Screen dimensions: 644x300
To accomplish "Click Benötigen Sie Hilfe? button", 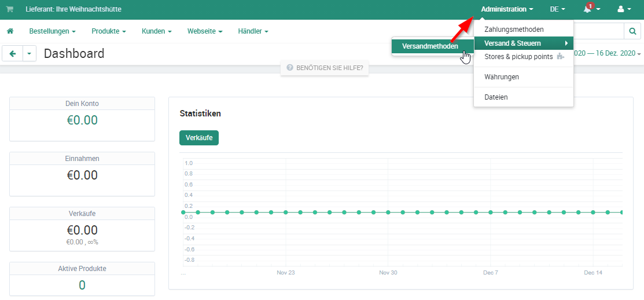I will click(x=325, y=67).
